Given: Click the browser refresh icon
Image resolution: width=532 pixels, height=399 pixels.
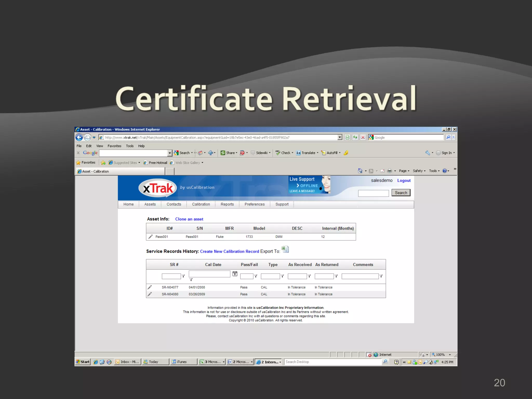Looking at the screenshot, I should pyautogui.click(x=355, y=137).
